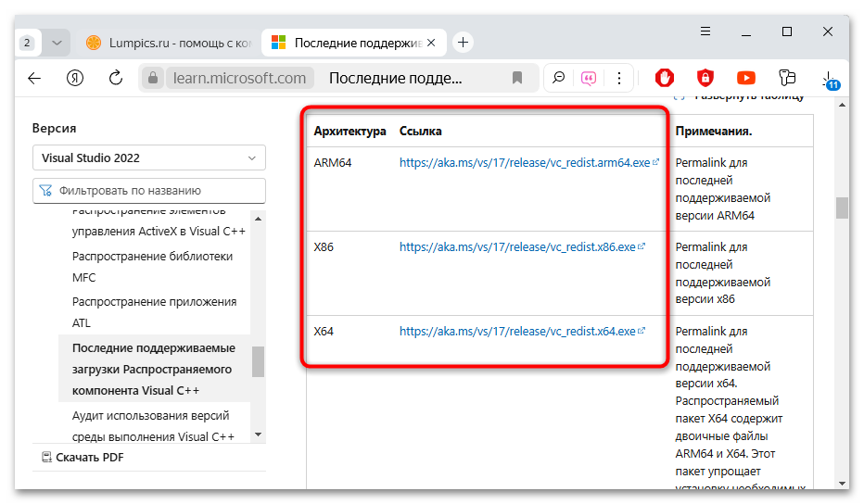This screenshot has height=504, width=864.
Task: Bookmark this page with bookmark icon
Action: [517, 78]
